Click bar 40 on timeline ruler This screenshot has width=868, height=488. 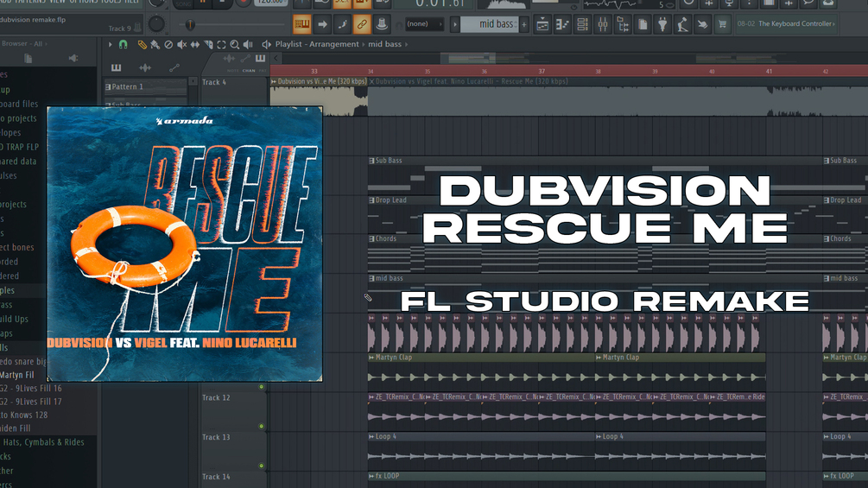tap(712, 72)
